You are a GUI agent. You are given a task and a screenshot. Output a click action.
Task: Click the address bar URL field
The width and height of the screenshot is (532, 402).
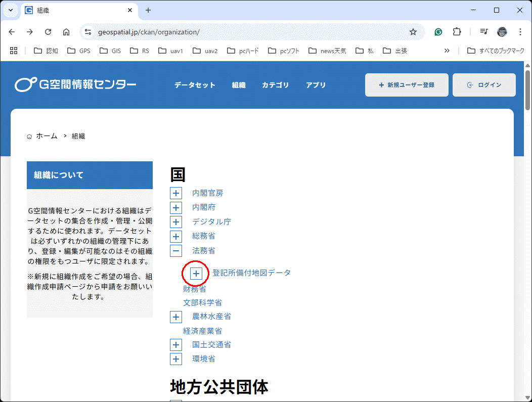(x=248, y=32)
